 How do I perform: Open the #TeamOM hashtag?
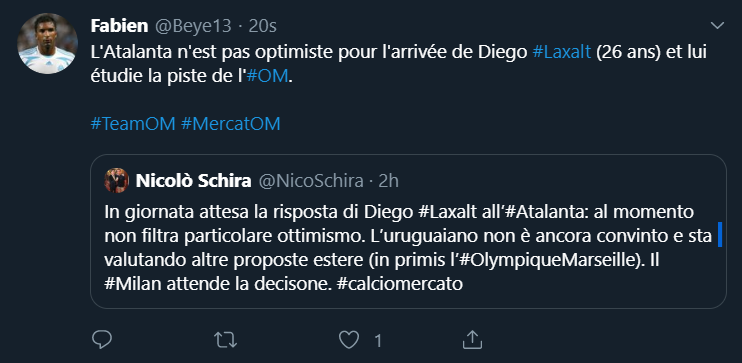point(132,124)
